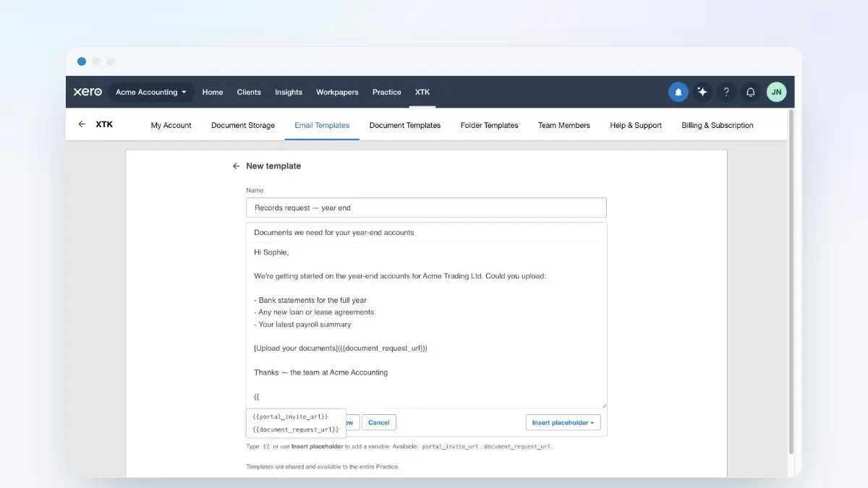Click the Cancel button
The image size is (868, 488).
click(379, 422)
